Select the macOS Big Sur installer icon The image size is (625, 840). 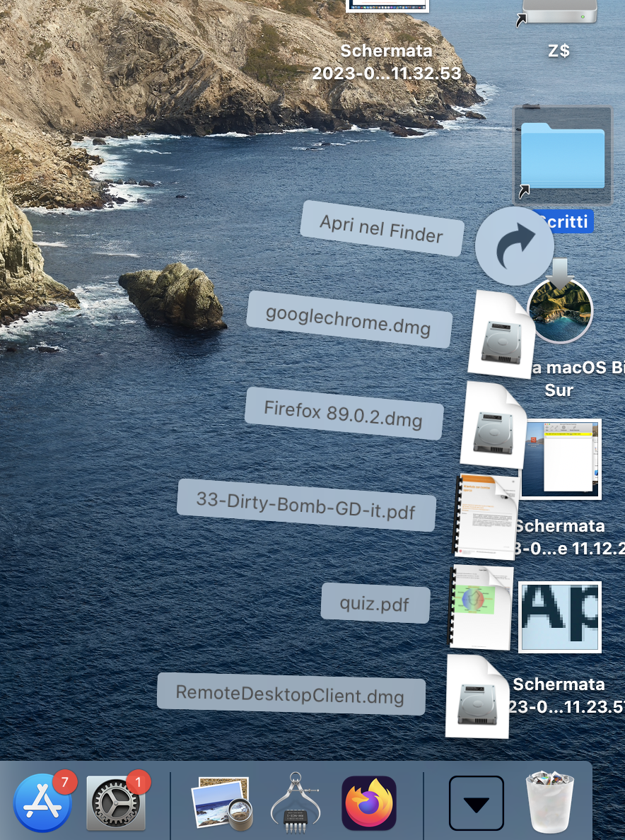click(x=559, y=311)
